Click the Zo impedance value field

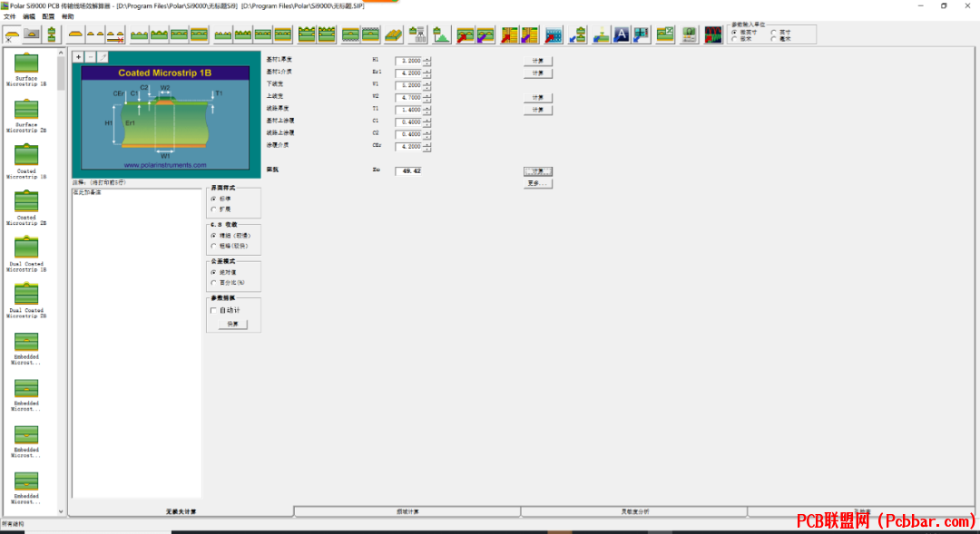coord(408,170)
